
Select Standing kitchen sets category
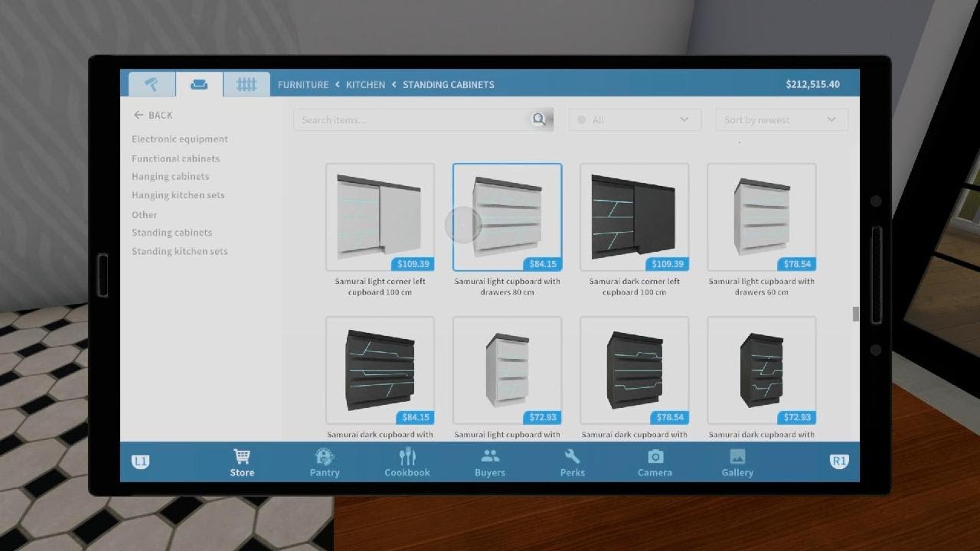(x=179, y=251)
